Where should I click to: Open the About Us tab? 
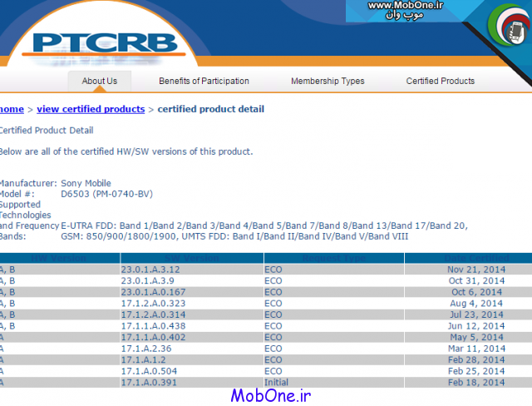(x=99, y=82)
